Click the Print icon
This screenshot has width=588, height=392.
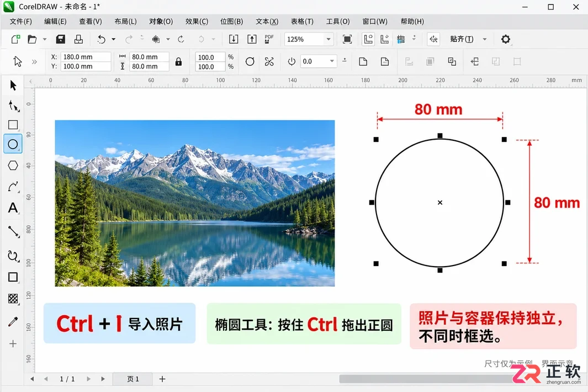tap(78, 39)
